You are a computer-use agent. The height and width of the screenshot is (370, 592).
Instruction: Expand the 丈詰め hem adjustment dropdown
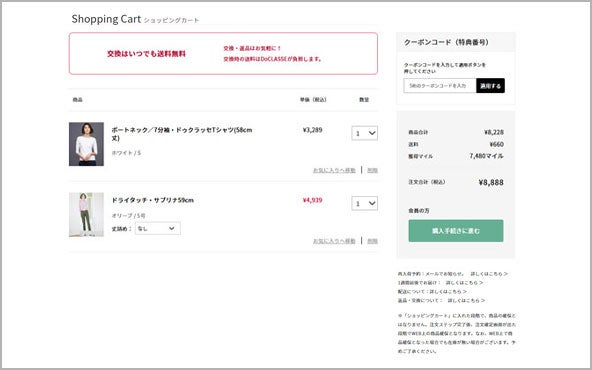pos(158,228)
